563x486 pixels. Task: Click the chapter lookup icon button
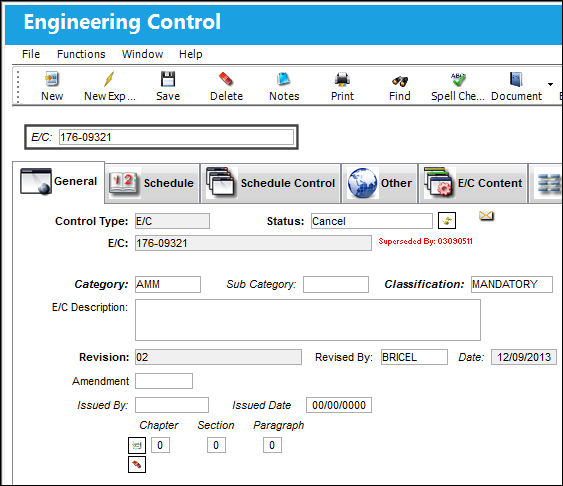(137, 445)
